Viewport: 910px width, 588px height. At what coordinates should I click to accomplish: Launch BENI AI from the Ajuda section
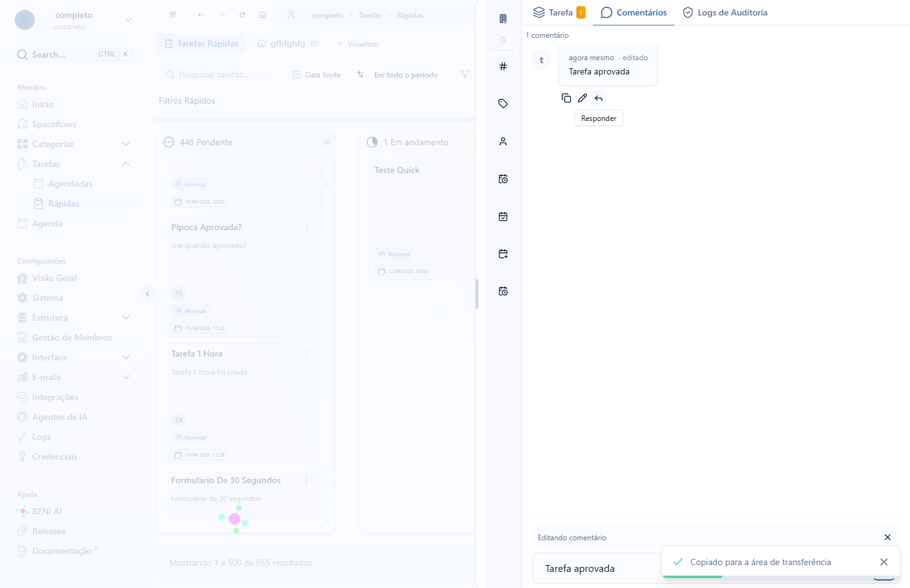(47, 511)
